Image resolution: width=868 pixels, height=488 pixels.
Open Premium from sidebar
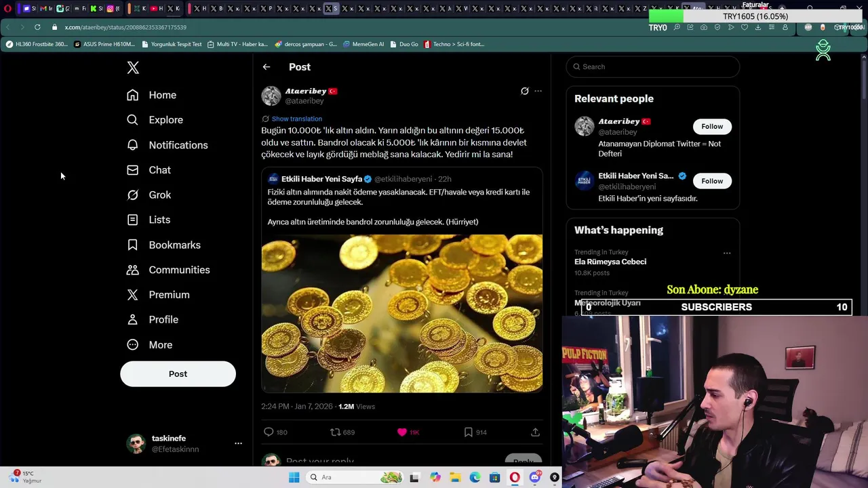[157, 295]
